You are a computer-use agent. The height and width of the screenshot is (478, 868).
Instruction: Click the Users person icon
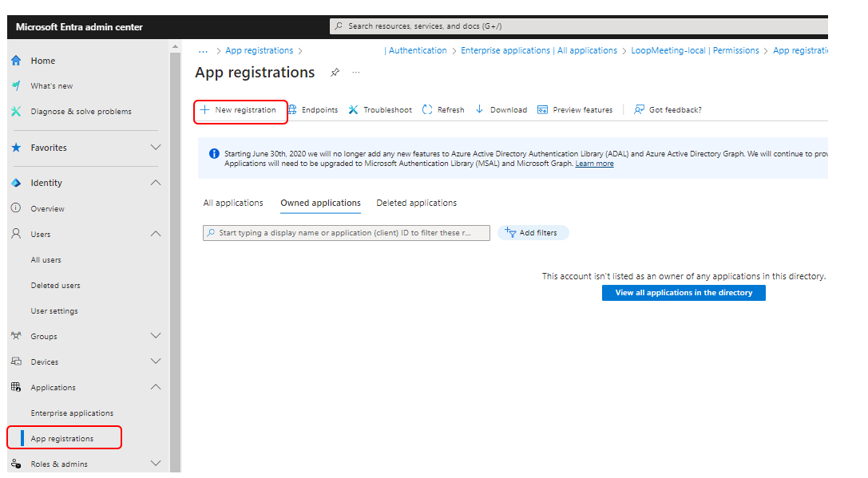[x=16, y=234]
